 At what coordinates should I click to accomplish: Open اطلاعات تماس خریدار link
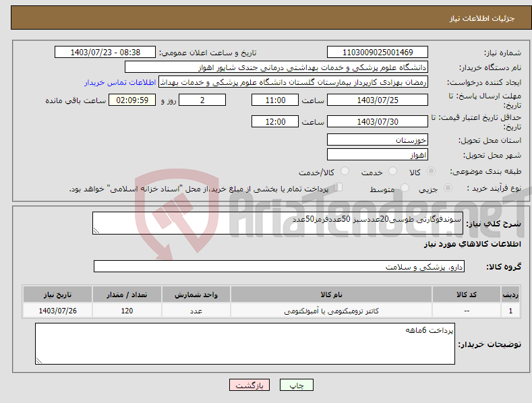(120, 82)
